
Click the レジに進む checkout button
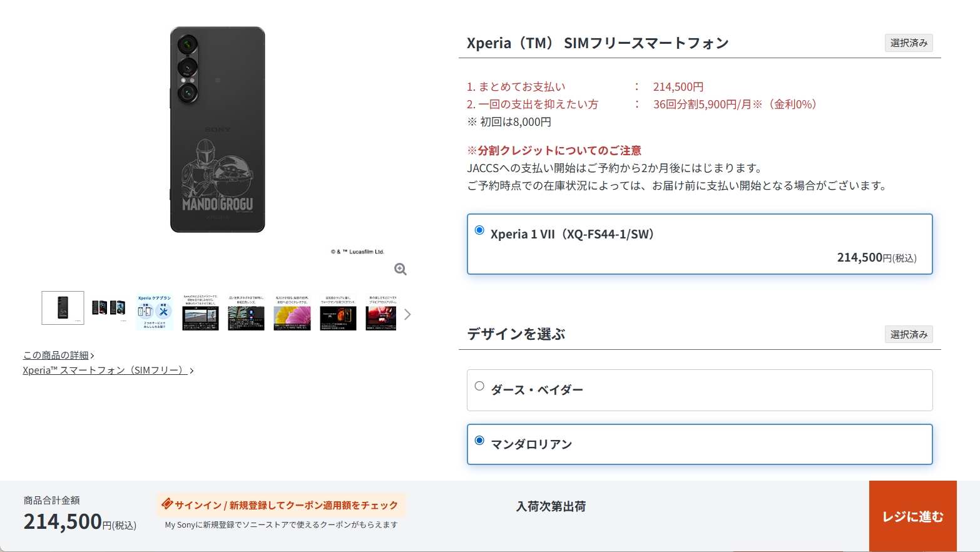[913, 516]
